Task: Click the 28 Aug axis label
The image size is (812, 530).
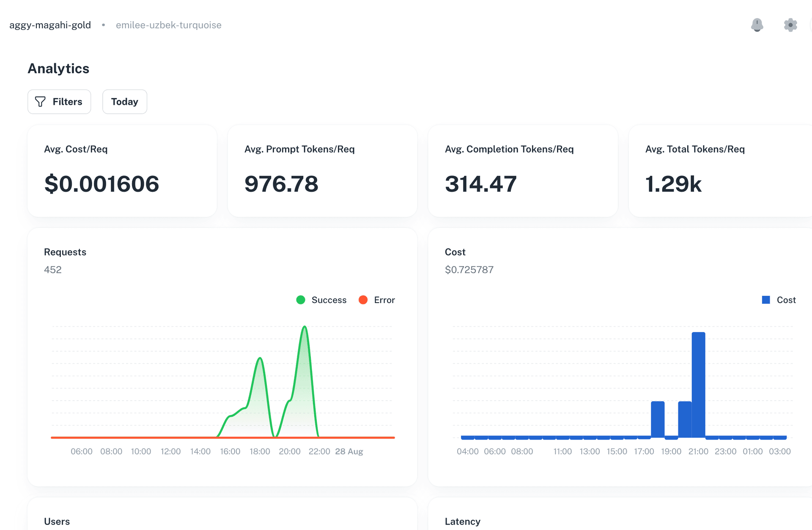Action: pos(349,451)
